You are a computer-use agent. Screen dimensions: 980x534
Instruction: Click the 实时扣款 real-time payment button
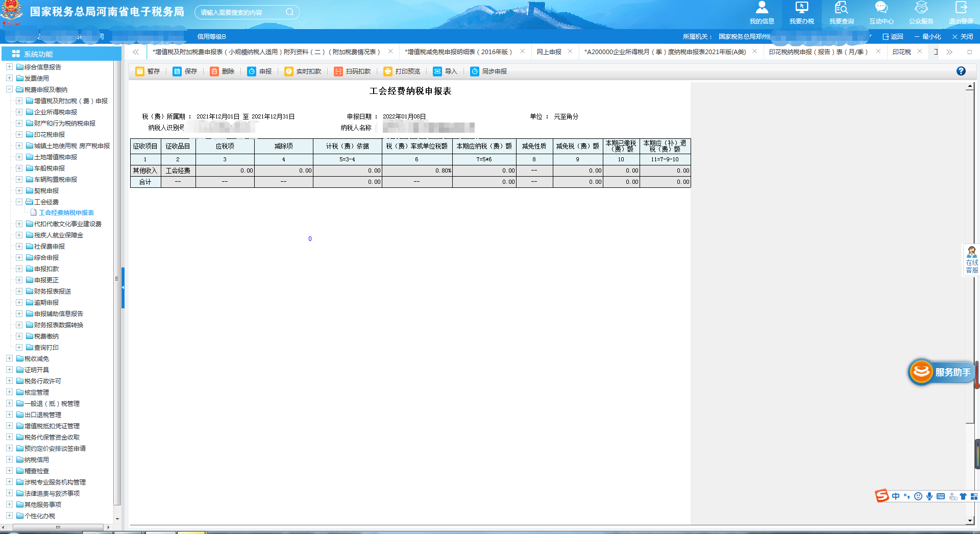pos(303,71)
